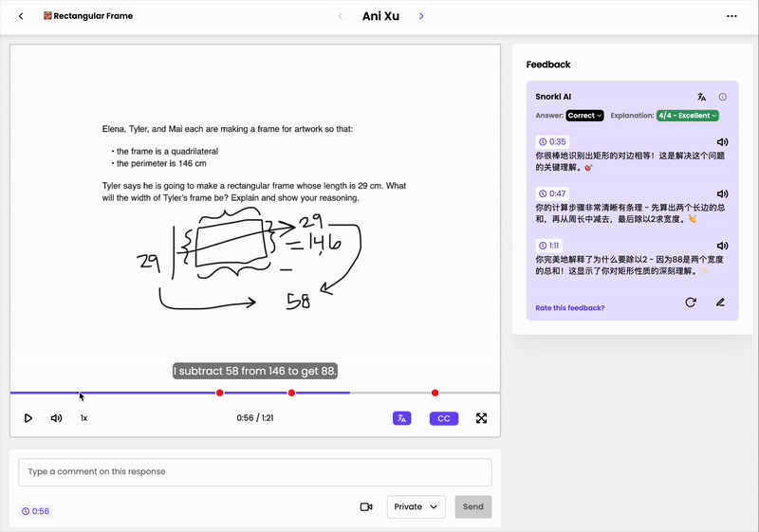Open the Rectangular Frame activity title
759x532 pixels.
pos(88,16)
